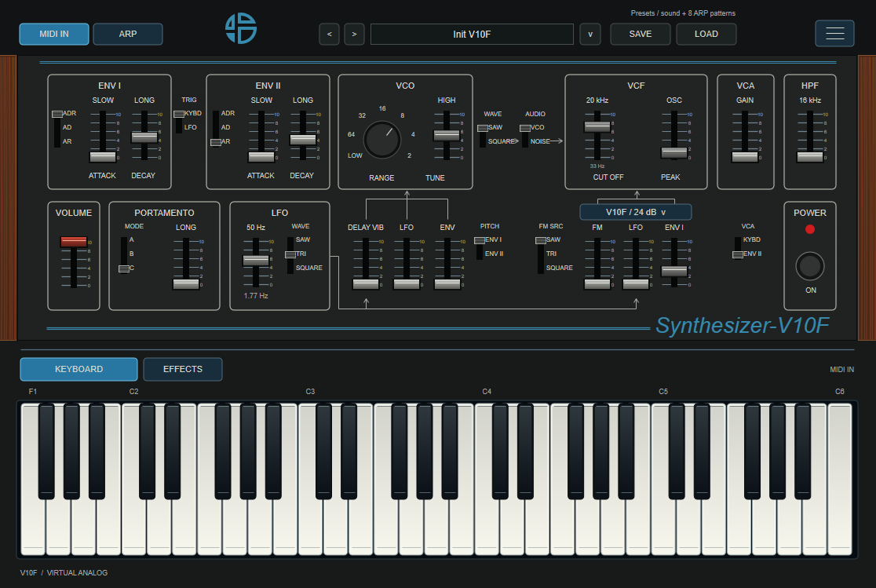The width and height of the screenshot is (876, 588).
Task: Click 'Presets / sound + 8 ARP patterns' text
Action: [x=683, y=13]
